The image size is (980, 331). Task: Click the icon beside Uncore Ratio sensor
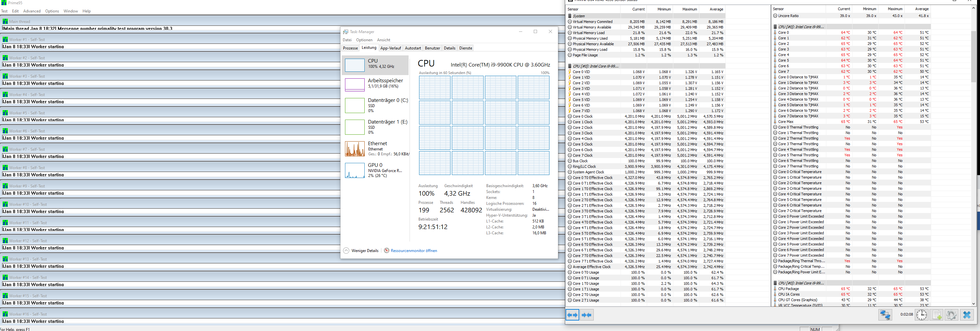click(x=775, y=16)
